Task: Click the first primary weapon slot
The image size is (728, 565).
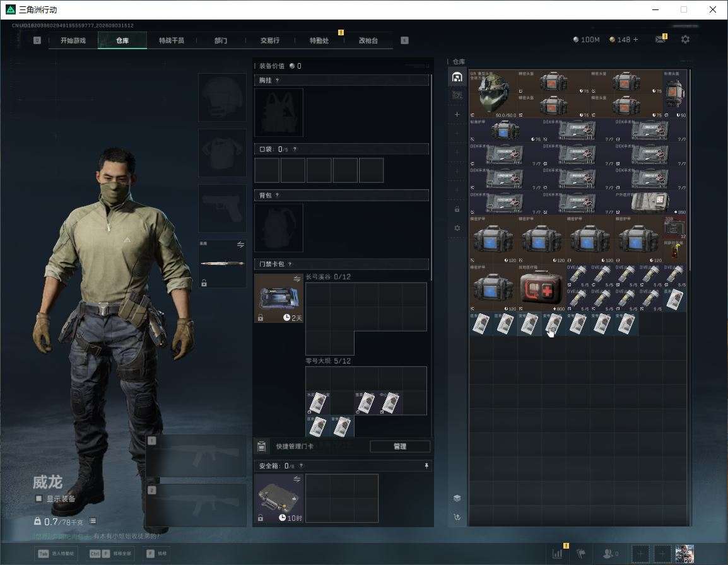Action: pos(196,455)
